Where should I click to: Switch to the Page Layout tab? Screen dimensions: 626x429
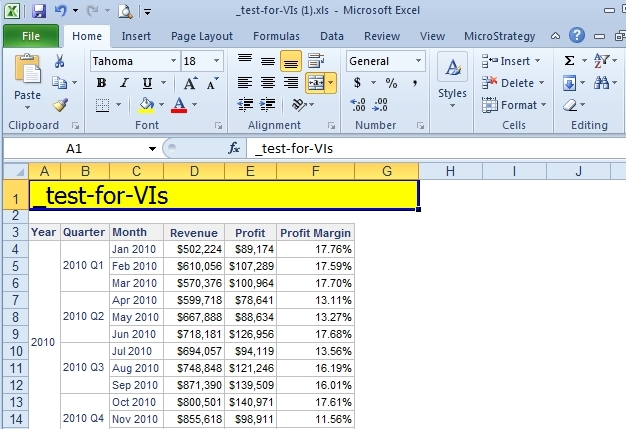click(x=202, y=36)
